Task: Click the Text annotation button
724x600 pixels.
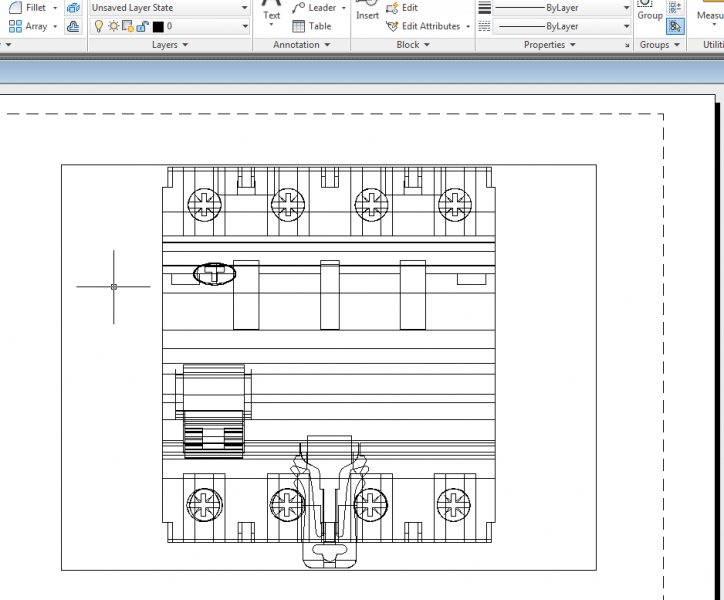Action: pos(271,14)
